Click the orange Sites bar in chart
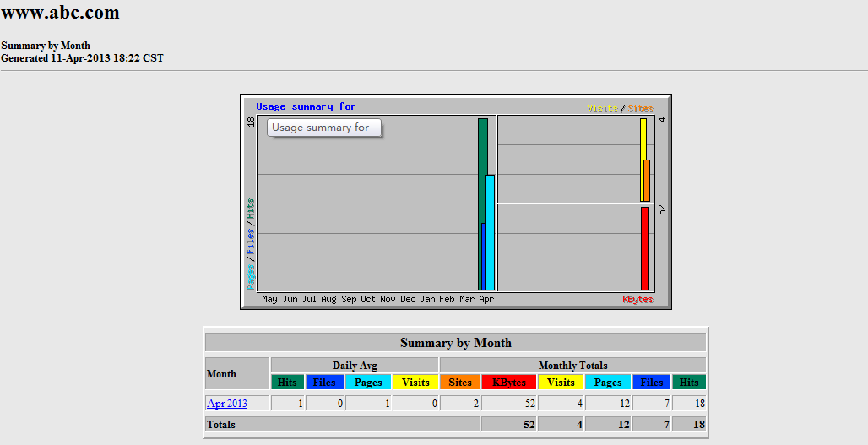 pos(647,181)
